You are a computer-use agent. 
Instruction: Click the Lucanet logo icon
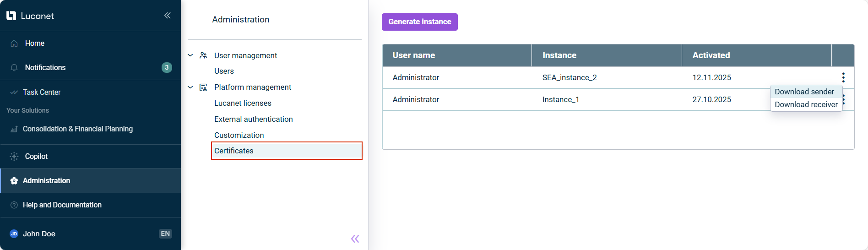11,16
